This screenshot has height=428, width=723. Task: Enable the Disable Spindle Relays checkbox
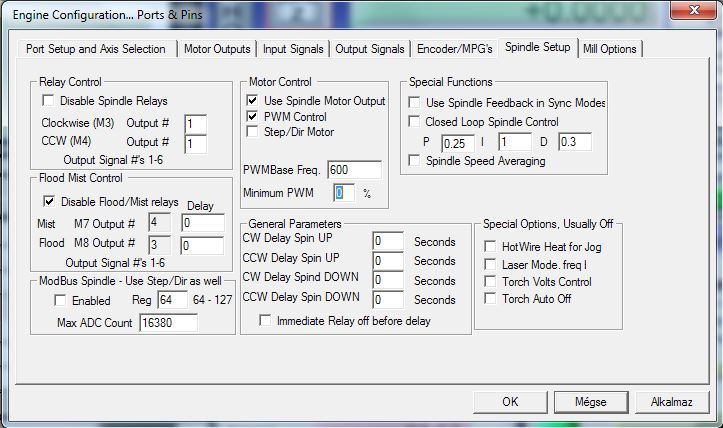click(47, 101)
